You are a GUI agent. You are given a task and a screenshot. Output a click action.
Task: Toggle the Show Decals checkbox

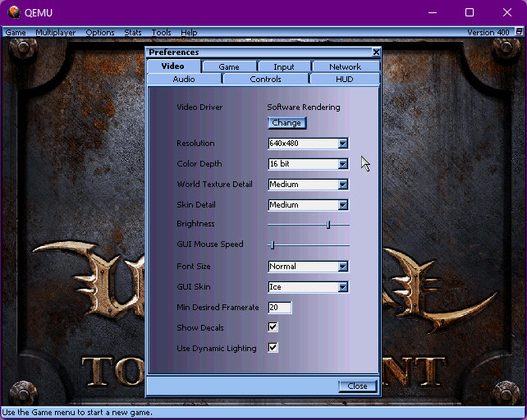[273, 327]
